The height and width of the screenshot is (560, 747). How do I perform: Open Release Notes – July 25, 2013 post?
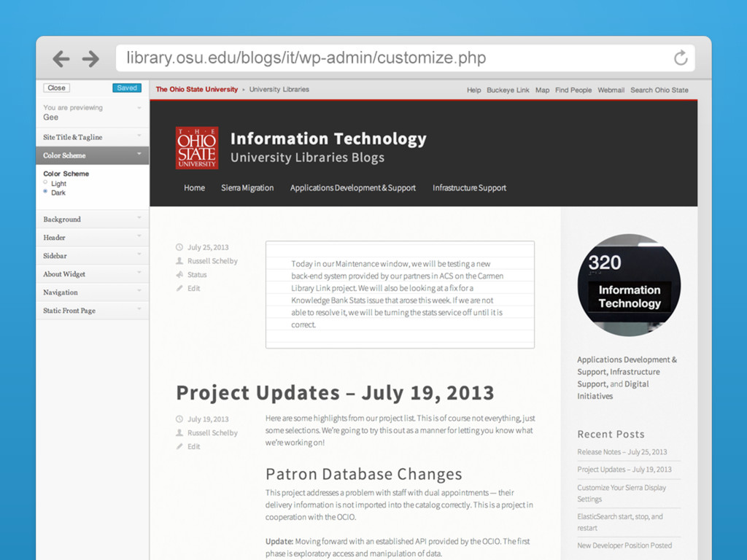(622, 452)
